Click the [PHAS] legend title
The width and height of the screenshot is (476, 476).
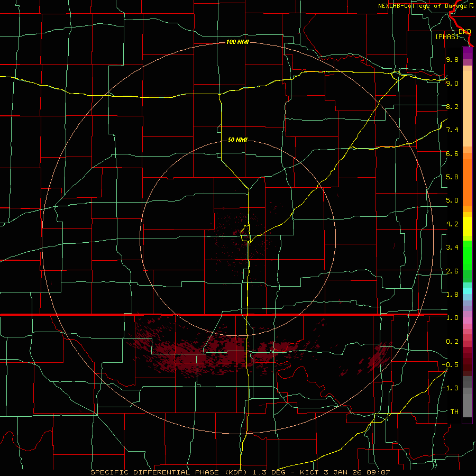[447, 36]
